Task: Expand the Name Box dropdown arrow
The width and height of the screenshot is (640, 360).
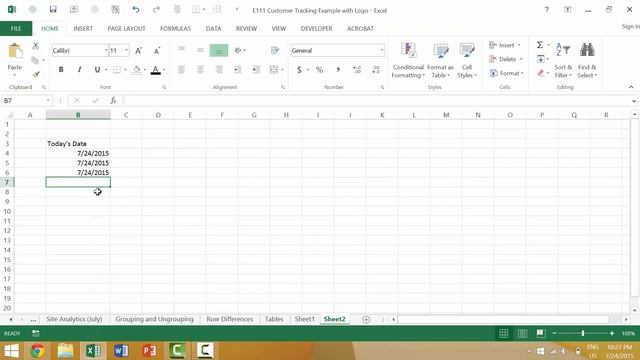Action: pyautogui.click(x=48, y=100)
